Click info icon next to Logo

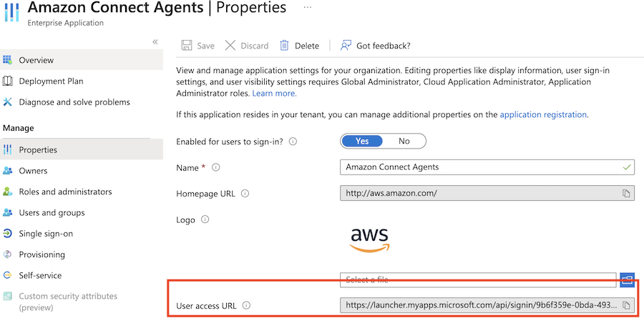click(x=205, y=220)
